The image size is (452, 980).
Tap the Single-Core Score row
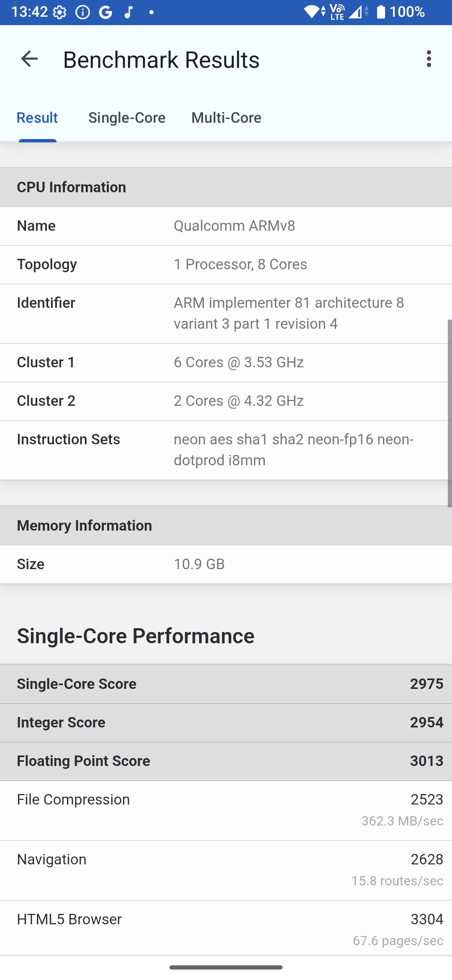point(226,684)
